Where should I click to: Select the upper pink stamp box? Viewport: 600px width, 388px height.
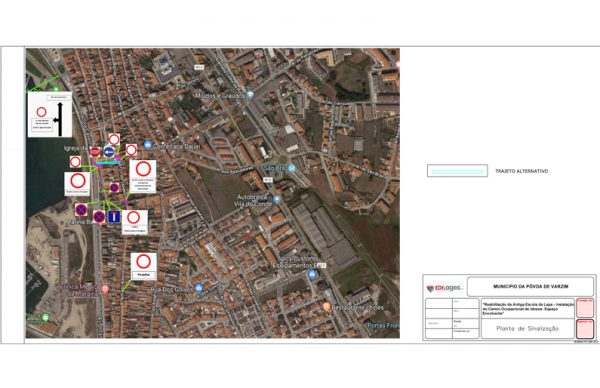pos(585,308)
